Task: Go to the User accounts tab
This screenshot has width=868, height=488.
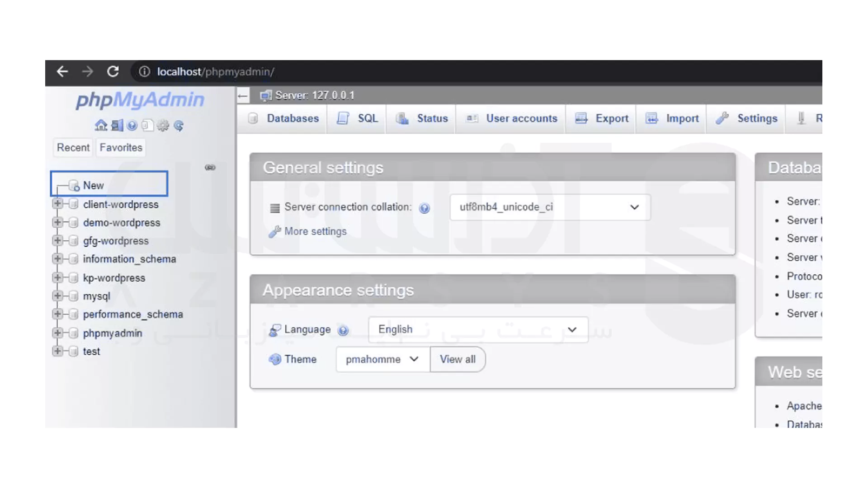Action: (x=512, y=118)
